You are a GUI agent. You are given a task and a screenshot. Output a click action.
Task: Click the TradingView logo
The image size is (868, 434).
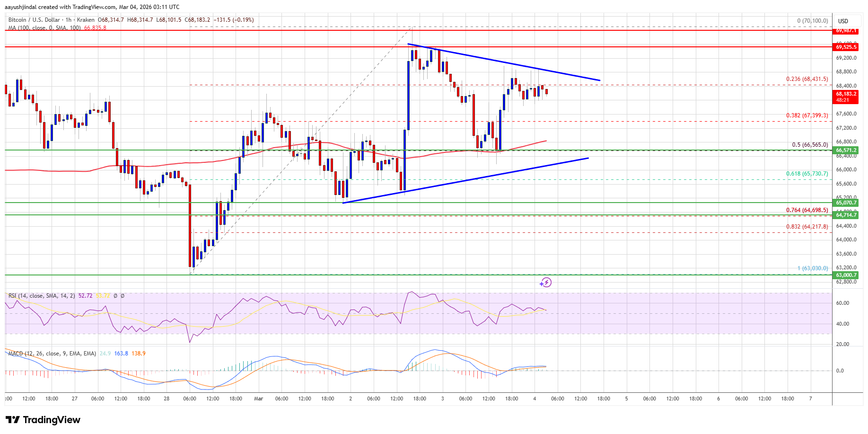point(43,420)
